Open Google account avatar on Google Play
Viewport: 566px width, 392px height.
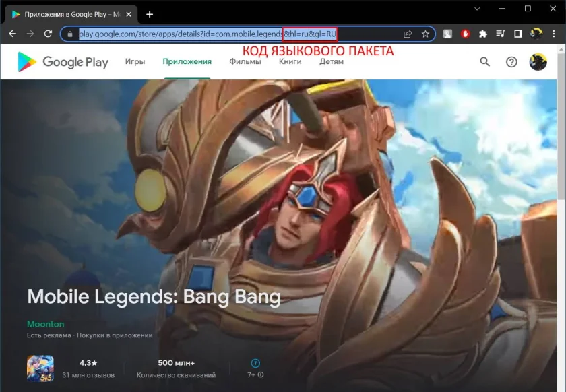pos(538,62)
